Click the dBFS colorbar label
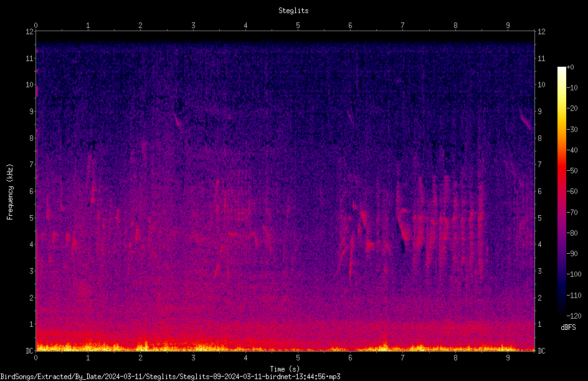This screenshot has width=588, height=381. point(568,327)
